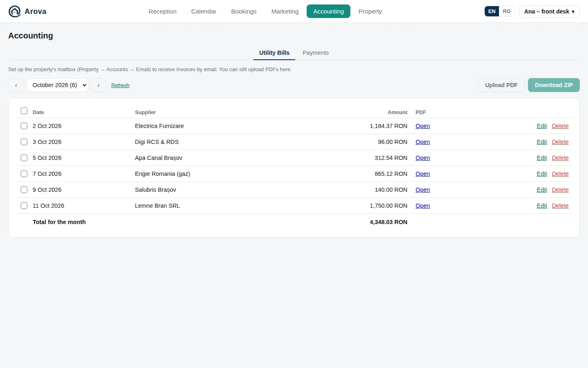Click the 1,184.37 RON amount cell
Viewport: 588px width, 368px height.
tap(388, 126)
